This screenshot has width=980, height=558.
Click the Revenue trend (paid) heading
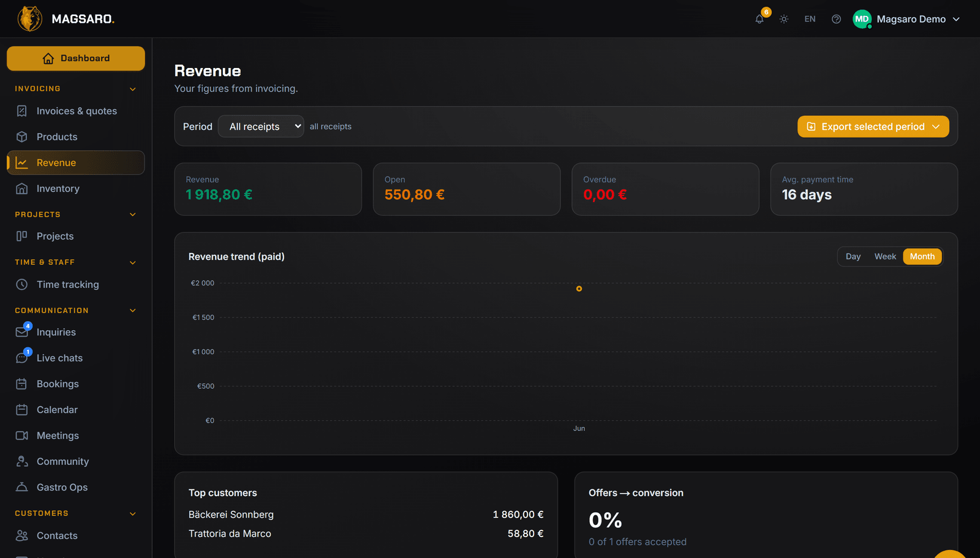coord(236,257)
